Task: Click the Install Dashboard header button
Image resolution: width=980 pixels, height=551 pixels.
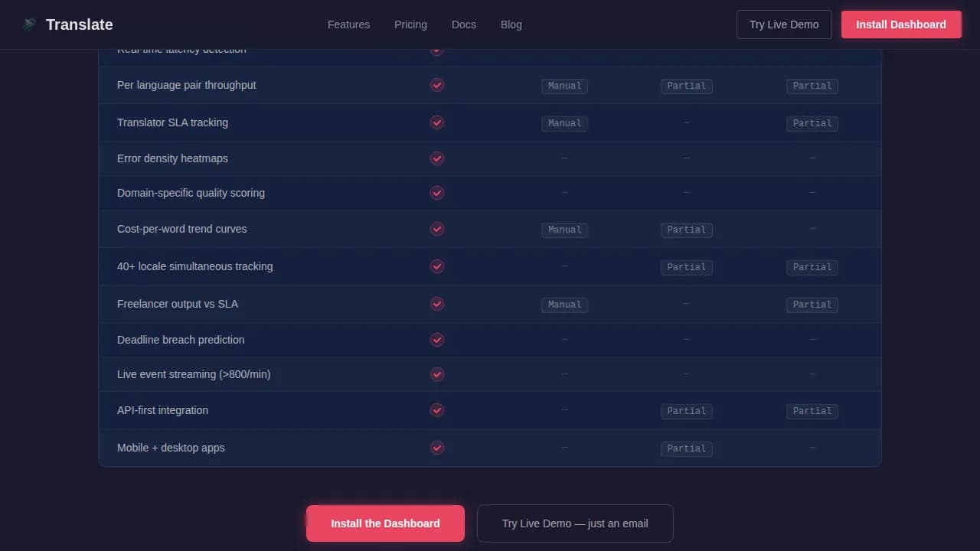Action: pyautogui.click(x=901, y=24)
